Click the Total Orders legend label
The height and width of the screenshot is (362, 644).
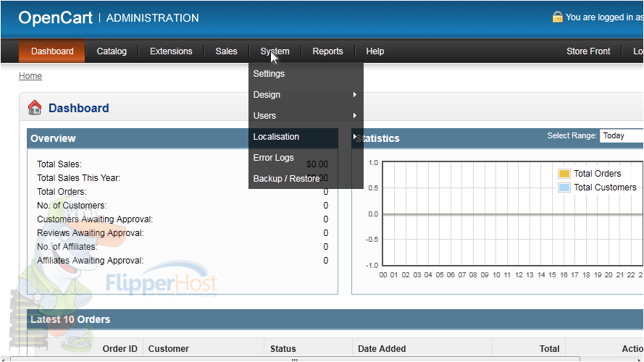597,174
